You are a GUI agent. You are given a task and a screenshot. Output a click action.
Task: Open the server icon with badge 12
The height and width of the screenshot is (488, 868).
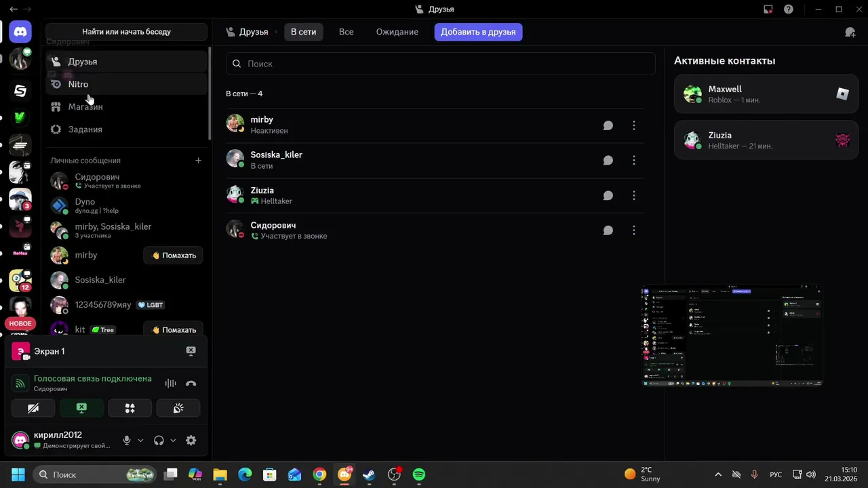click(20, 280)
